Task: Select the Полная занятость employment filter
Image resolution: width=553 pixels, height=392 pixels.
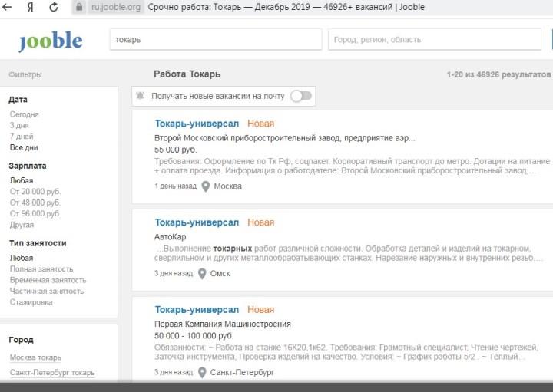Action: click(41, 269)
